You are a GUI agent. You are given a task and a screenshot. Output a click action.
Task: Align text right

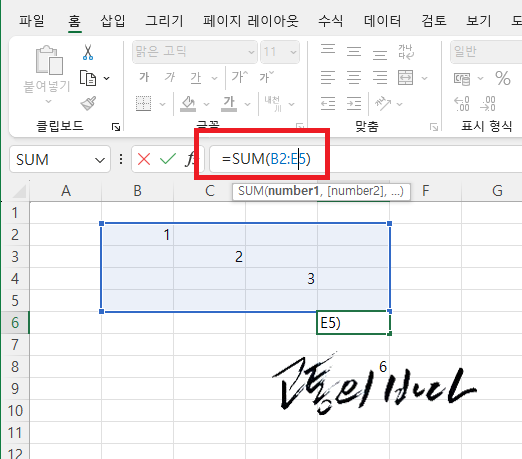380,78
